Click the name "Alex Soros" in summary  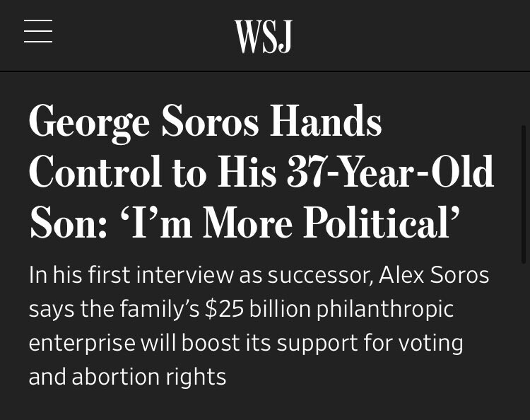point(434,275)
